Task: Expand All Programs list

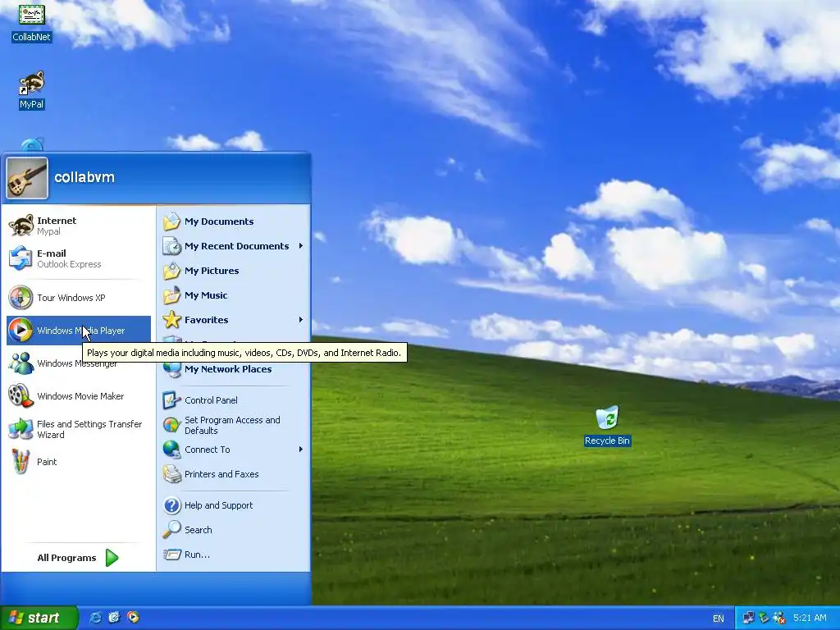Action: coord(78,558)
